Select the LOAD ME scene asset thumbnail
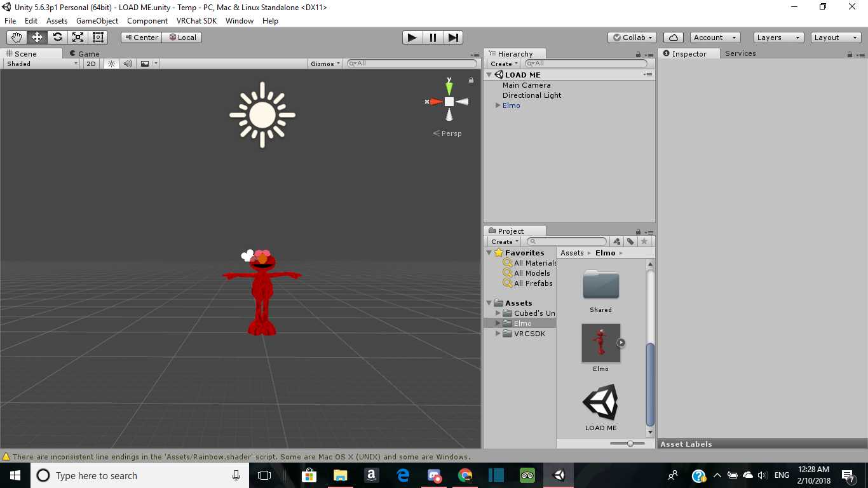This screenshot has height=488, width=868. [x=600, y=403]
